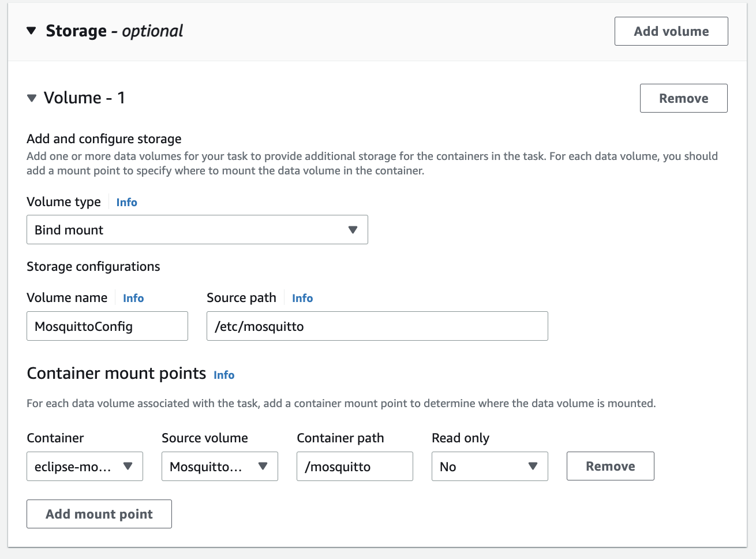Click the Read only column label
The width and height of the screenshot is (756, 559).
pyautogui.click(x=461, y=438)
